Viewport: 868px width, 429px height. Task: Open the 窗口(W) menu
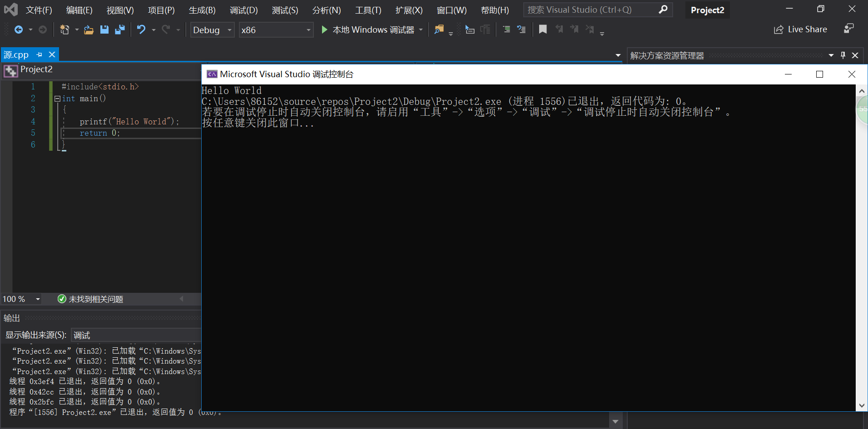pos(451,10)
